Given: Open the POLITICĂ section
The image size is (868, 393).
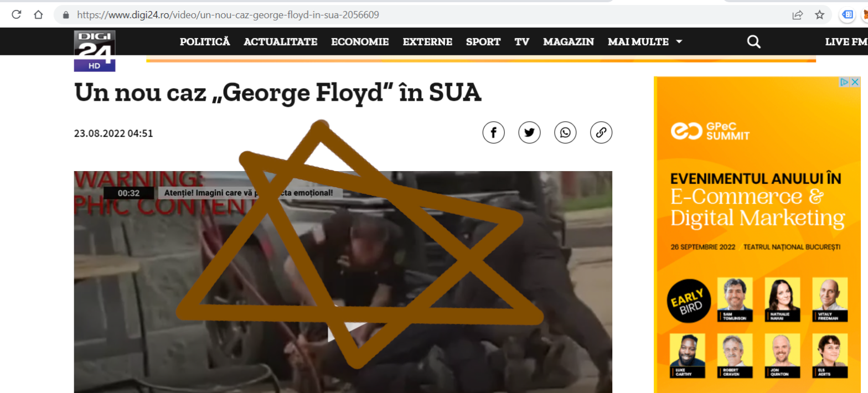Looking at the screenshot, I should (205, 42).
